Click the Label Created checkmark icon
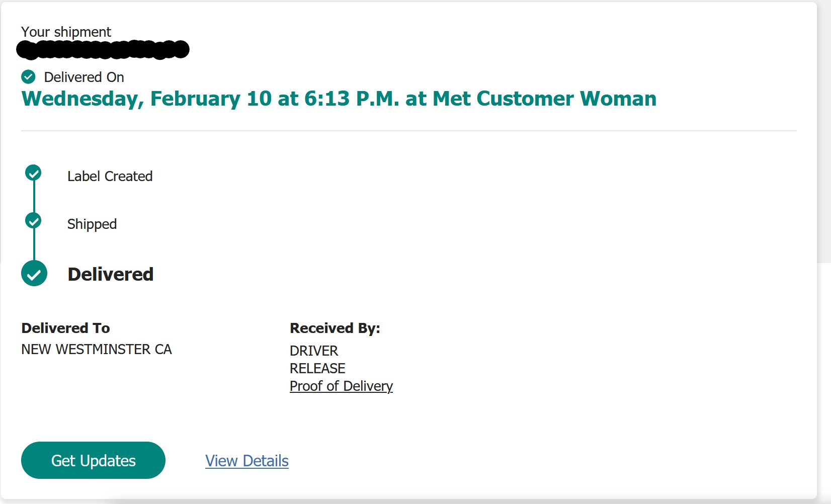This screenshot has height=504, width=831. click(x=33, y=173)
